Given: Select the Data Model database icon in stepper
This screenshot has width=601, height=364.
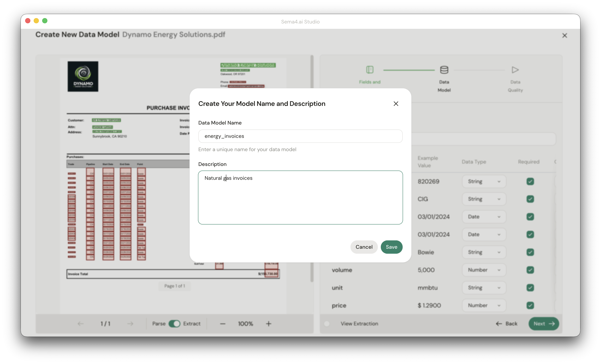Looking at the screenshot, I should point(444,70).
